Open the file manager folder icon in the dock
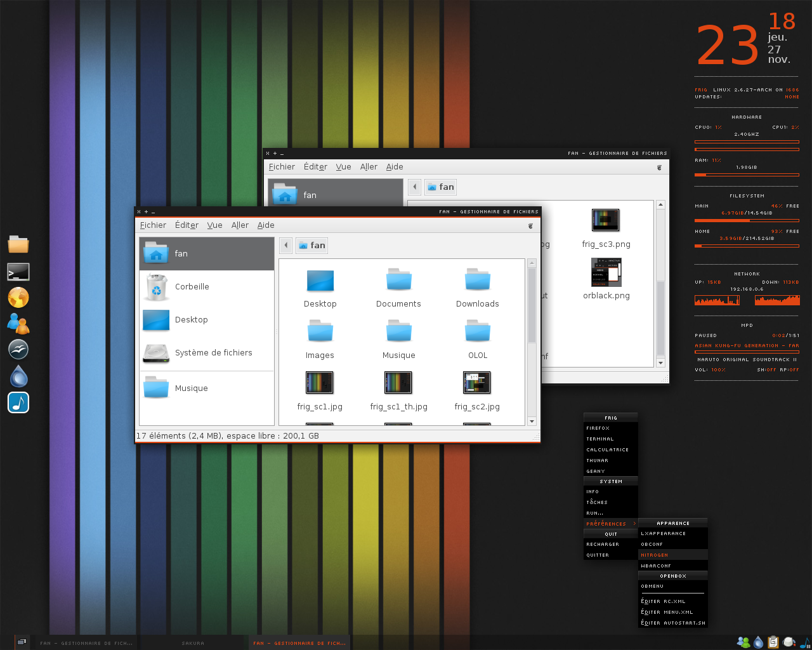 pos(18,244)
